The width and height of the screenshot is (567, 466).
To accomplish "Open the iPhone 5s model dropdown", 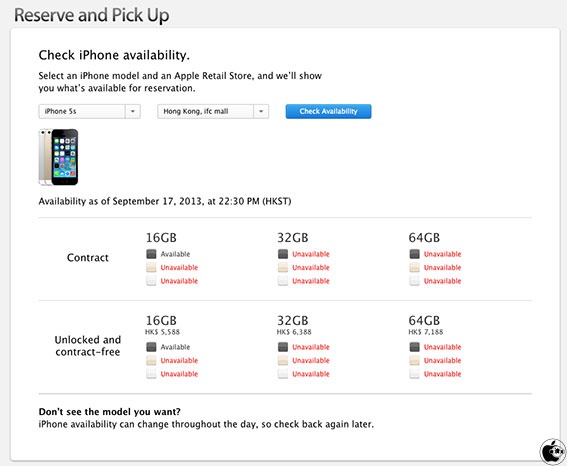I will pos(89,111).
